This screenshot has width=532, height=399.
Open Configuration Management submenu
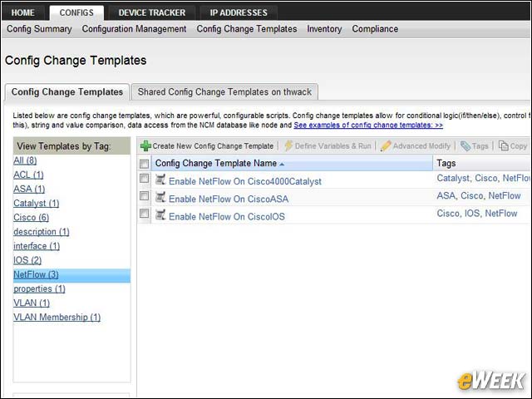(x=134, y=29)
